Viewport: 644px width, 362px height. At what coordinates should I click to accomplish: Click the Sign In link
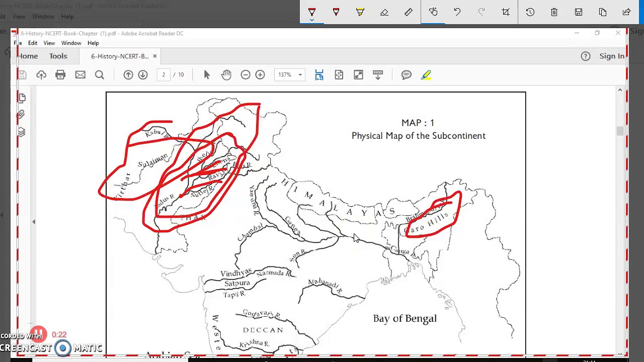(x=612, y=56)
